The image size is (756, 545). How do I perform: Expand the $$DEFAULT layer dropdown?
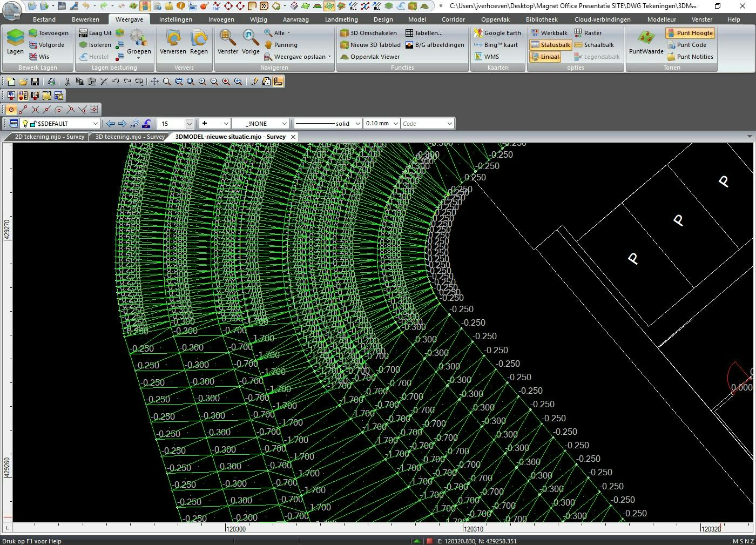point(95,124)
